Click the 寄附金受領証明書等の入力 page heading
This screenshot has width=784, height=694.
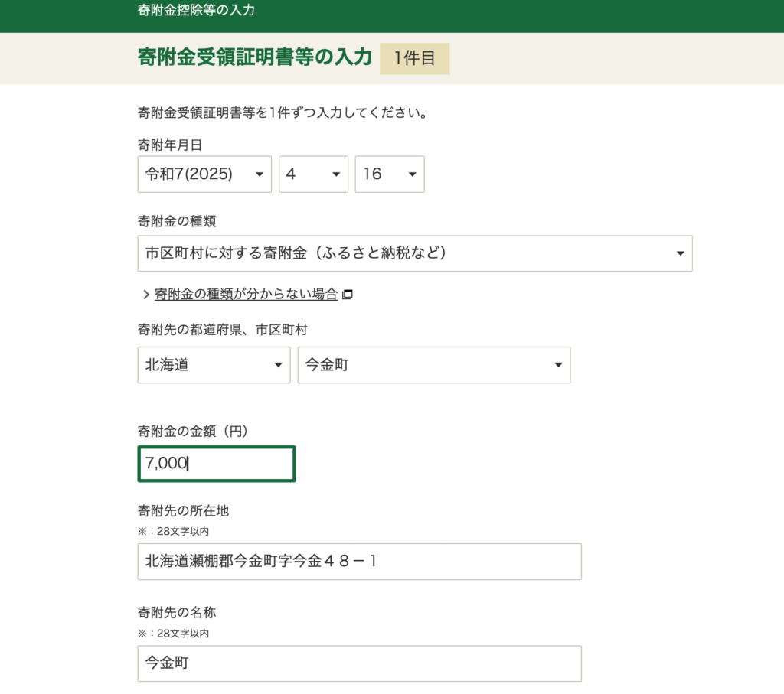254,57
